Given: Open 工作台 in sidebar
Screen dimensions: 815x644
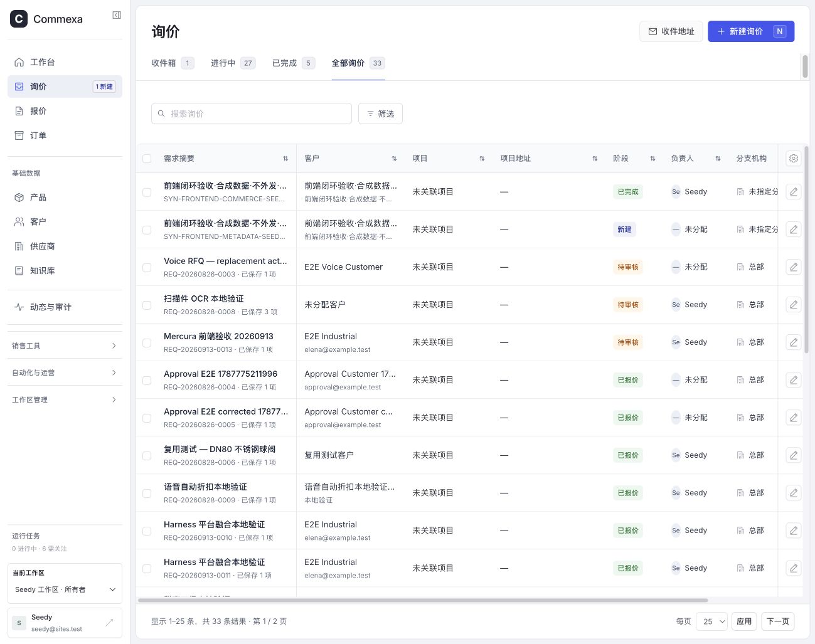Looking at the screenshot, I should (x=65, y=62).
